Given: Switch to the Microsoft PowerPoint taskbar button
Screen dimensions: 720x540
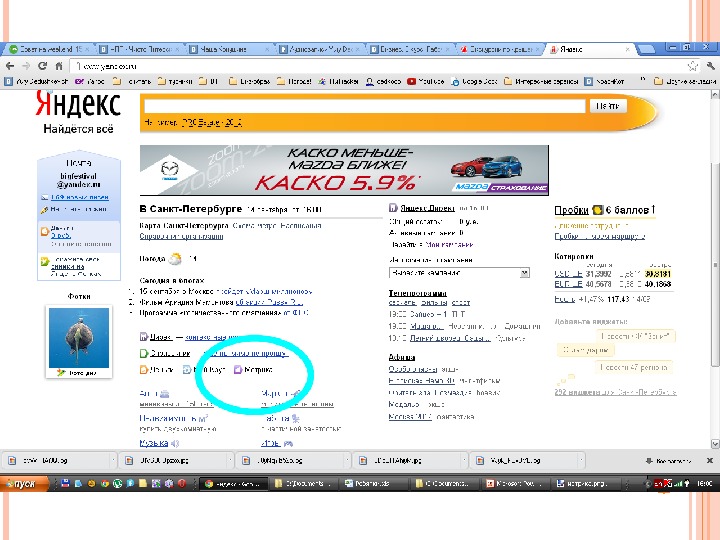Looking at the screenshot, I should (515, 484).
